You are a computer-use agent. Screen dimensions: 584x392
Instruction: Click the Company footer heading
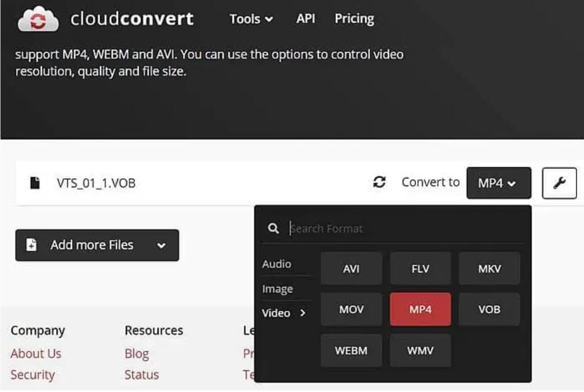tap(38, 331)
